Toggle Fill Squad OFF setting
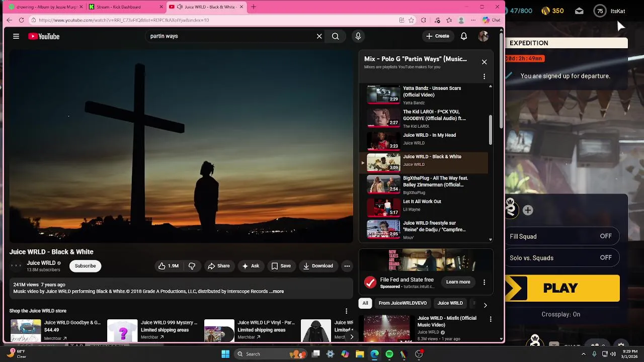The image size is (644, 362). (x=562, y=236)
